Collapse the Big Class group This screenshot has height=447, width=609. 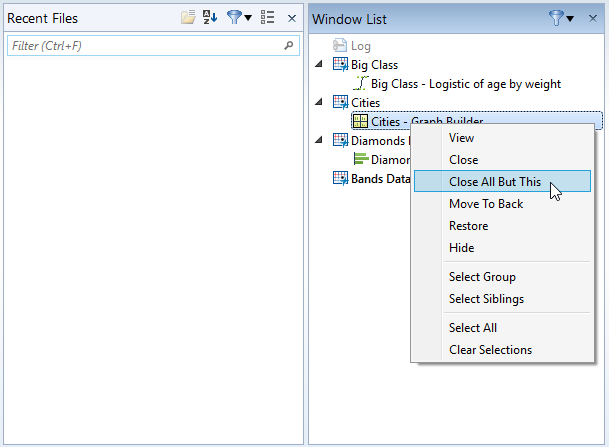pyautogui.click(x=319, y=64)
